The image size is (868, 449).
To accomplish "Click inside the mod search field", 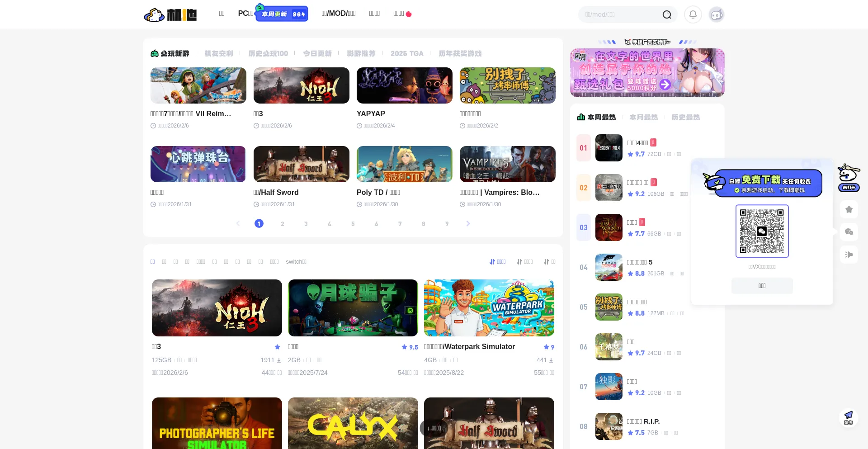I will pyautogui.click(x=622, y=14).
